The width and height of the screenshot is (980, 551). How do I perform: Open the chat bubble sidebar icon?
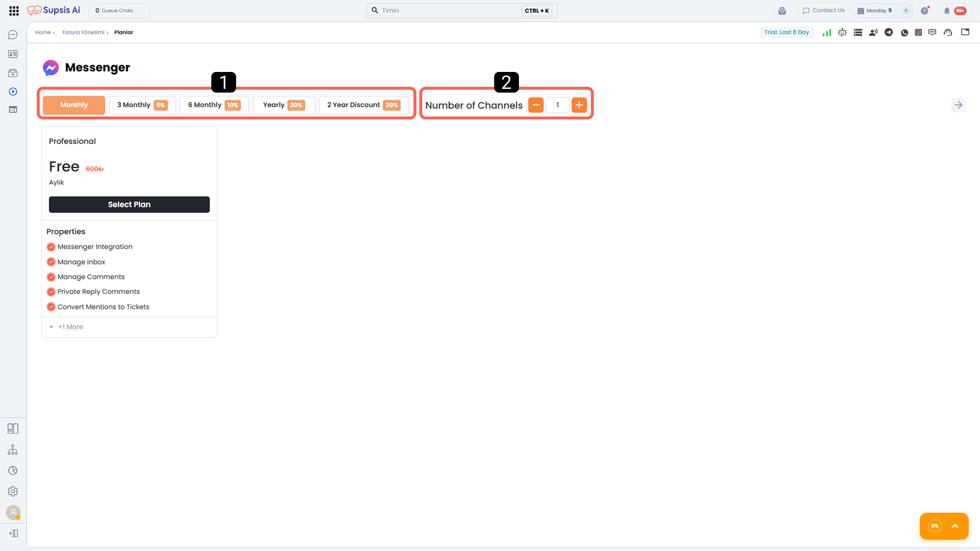point(13,35)
